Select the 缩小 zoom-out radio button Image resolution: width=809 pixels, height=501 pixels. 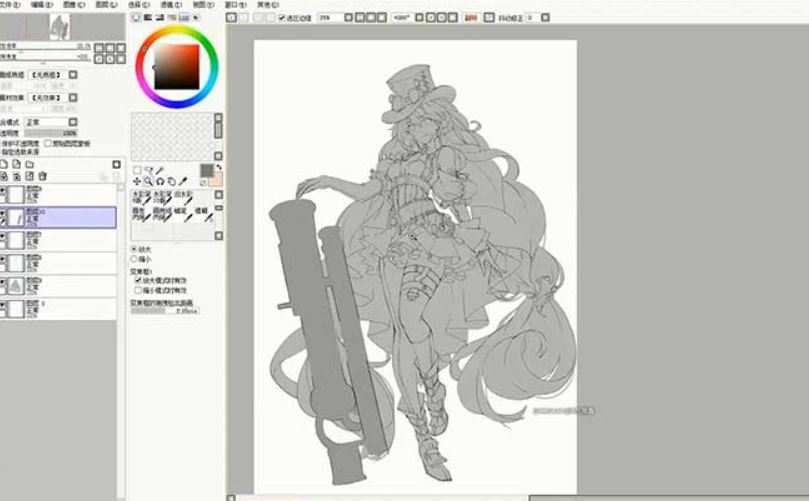(x=135, y=258)
